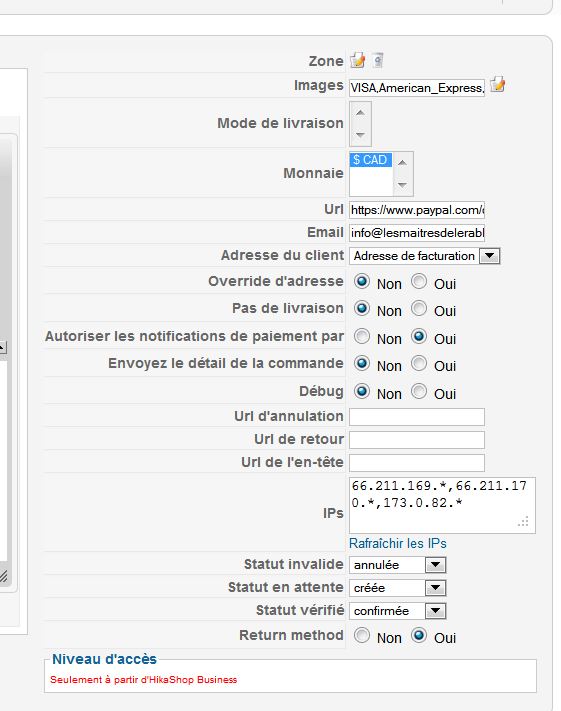Open the Images edit icon

click(x=498, y=84)
